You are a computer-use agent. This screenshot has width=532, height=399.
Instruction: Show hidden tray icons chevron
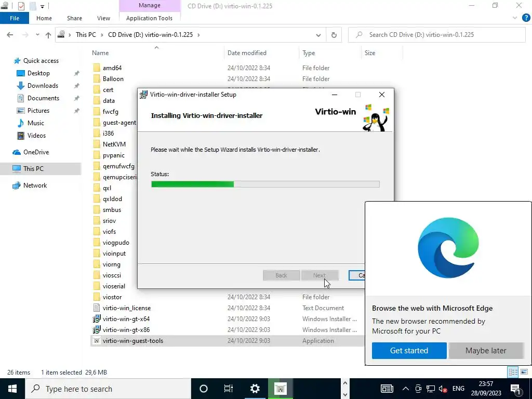click(405, 389)
